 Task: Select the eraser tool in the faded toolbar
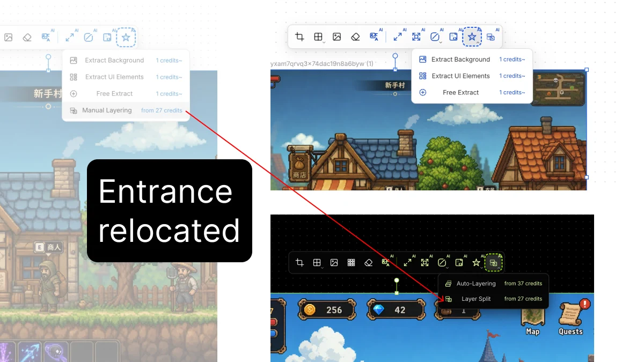tap(27, 38)
